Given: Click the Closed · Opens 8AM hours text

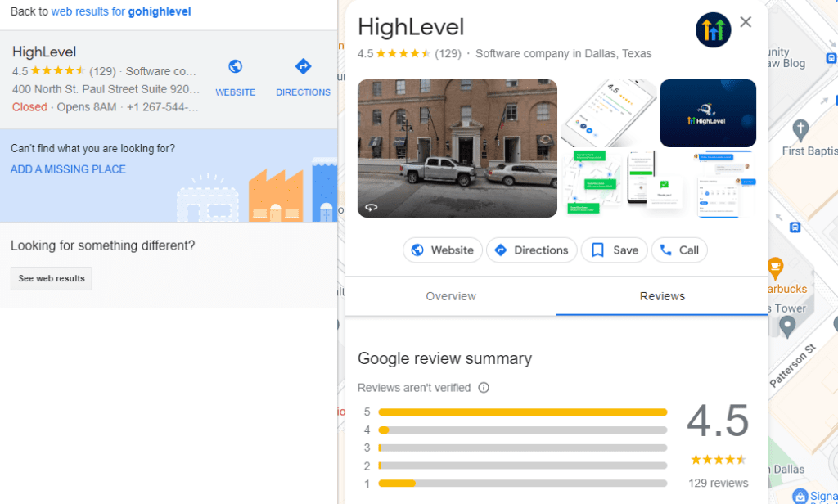Looking at the screenshot, I should coord(64,107).
